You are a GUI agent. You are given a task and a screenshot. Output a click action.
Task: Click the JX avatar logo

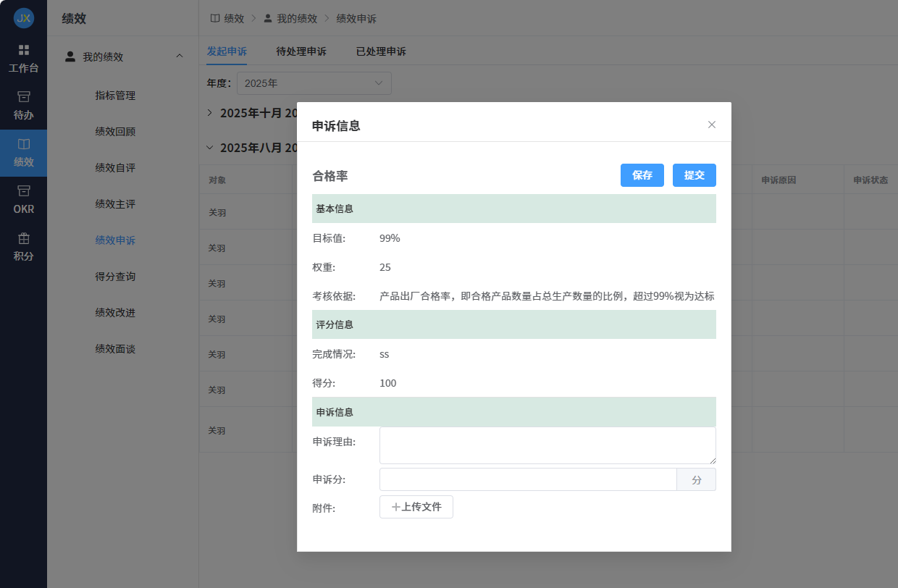tap(23, 18)
